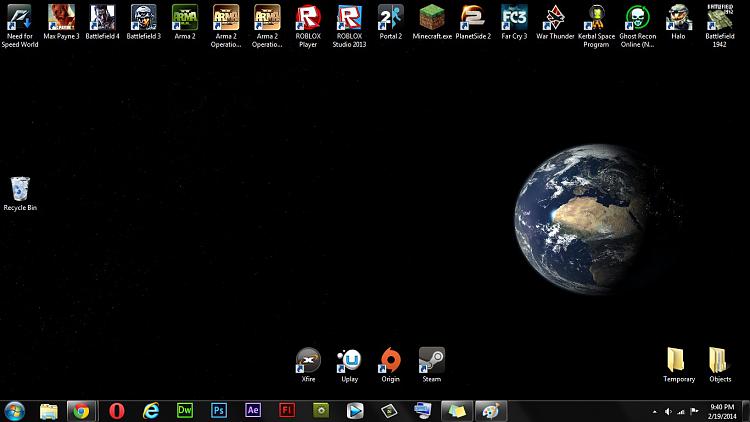Image resolution: width=750 pixels, height=422 pixels.
Task: Launch Google Chrome from the taskbar
Action: coord(80,410)
